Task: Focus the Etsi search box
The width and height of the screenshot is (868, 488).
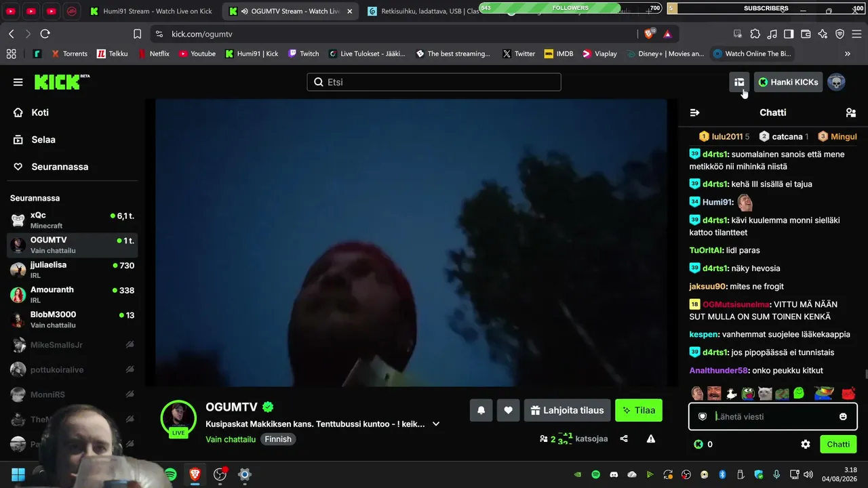Action: [434, 82]
